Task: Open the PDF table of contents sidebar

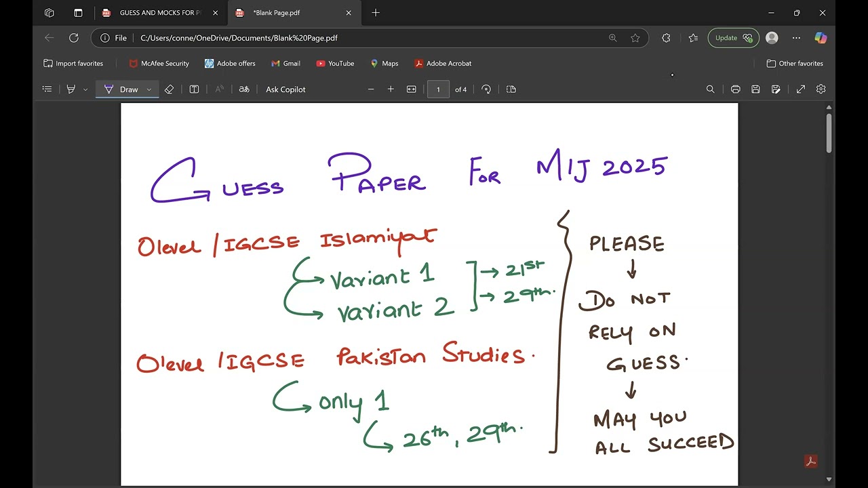Action: (x=47, y=89)
